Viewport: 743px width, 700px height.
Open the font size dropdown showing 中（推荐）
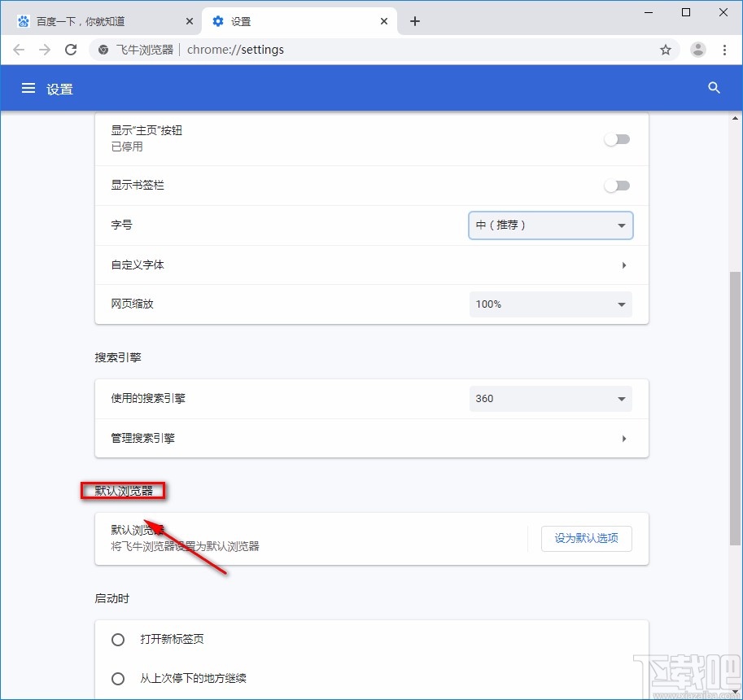[x=550, y=225]
